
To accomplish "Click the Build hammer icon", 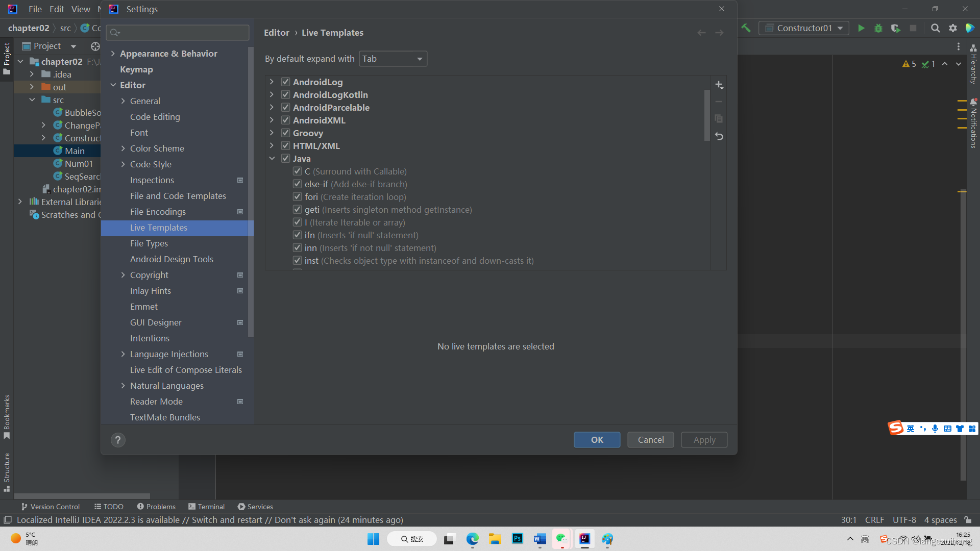I will coord(746,28).
